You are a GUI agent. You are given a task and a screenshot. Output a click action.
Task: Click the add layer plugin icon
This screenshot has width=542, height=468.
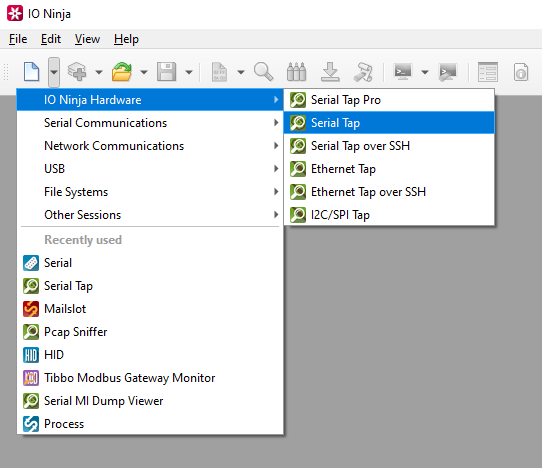(x=77, y=72)
